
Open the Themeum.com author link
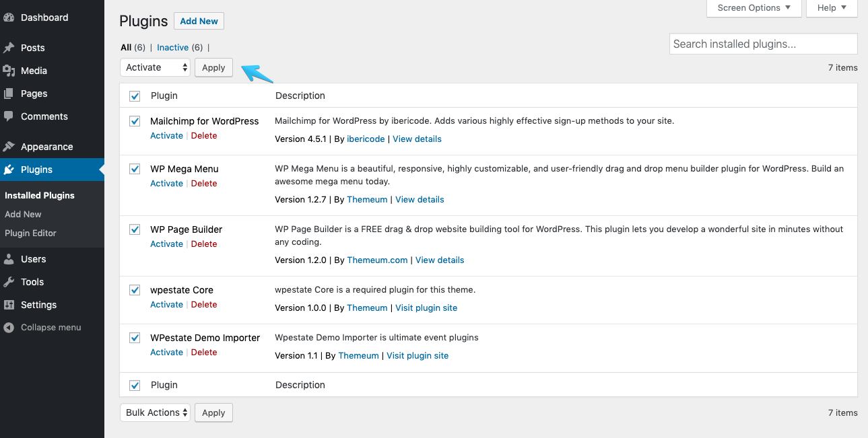coord(377,260)
